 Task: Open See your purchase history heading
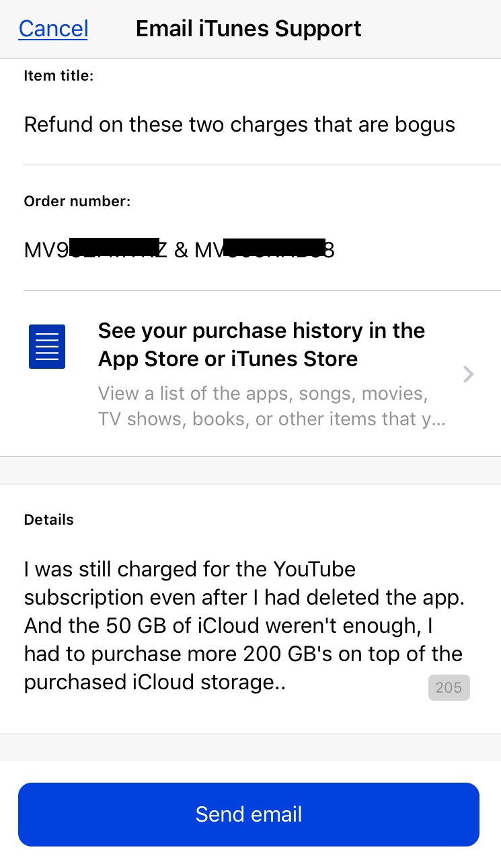click(x=261, y=345)
